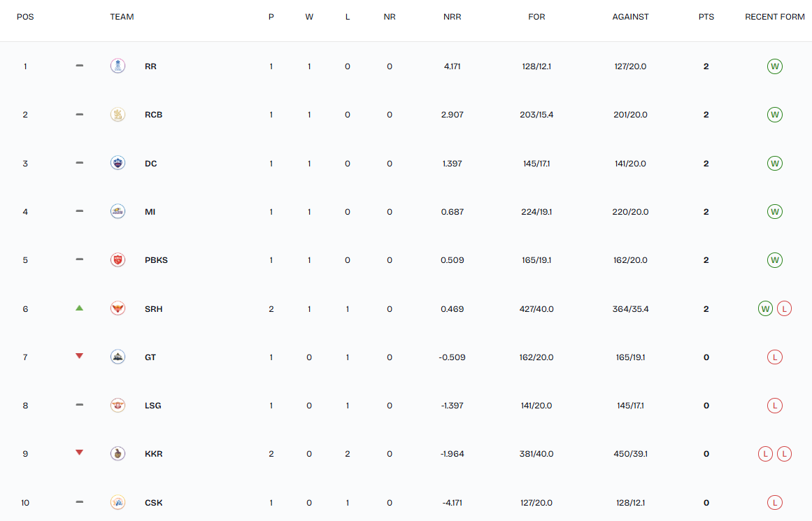Open the PBKS team name link
This screenshot has height=521, width=812.
point(156,260)
